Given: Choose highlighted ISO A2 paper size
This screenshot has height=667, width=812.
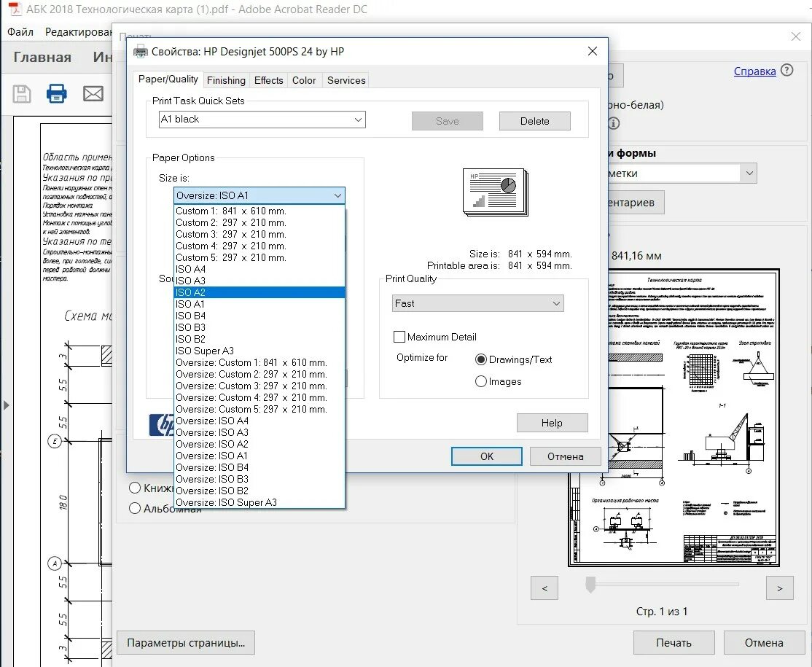Looking at the screenshot, I should pos(259,292).
